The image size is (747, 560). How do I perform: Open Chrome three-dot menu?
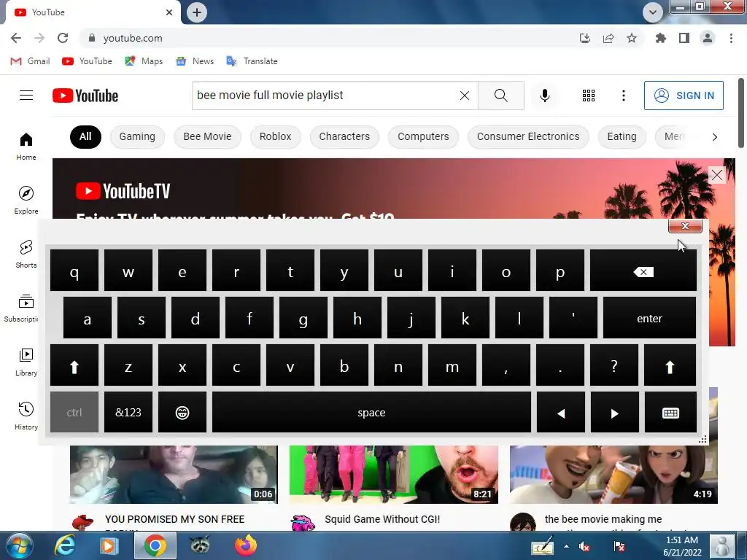pos(731,38)
